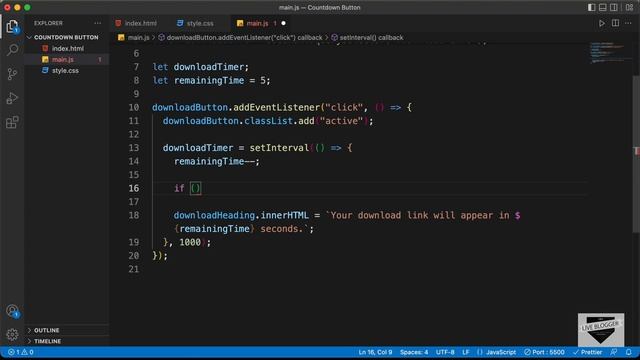Toggle primary side bar layout icon

tap(591, 7)
